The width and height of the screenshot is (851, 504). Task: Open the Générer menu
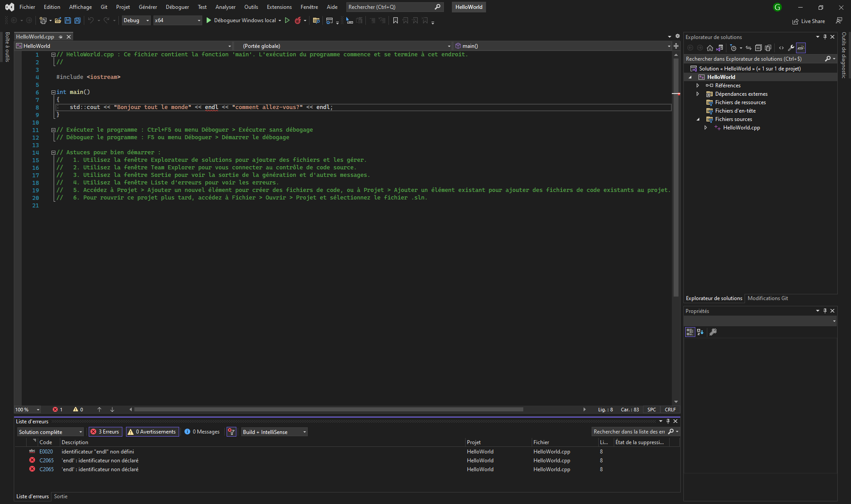[148, 7]
